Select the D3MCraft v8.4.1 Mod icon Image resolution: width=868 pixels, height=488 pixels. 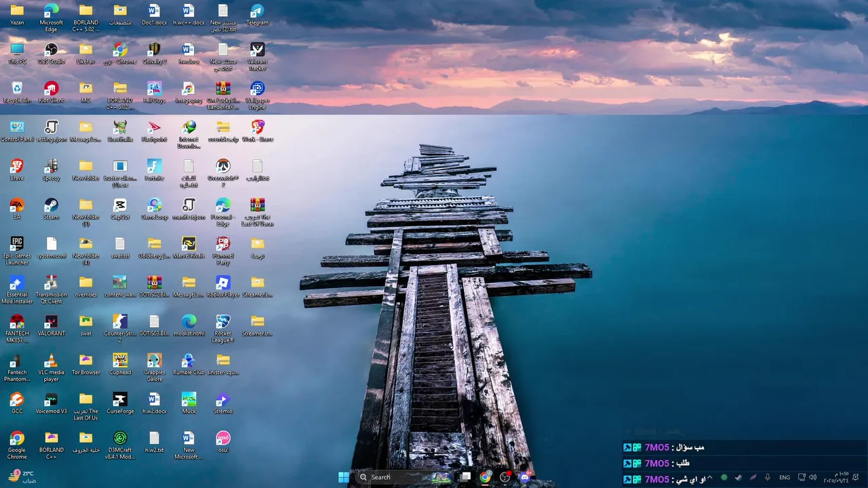(120, 445)
